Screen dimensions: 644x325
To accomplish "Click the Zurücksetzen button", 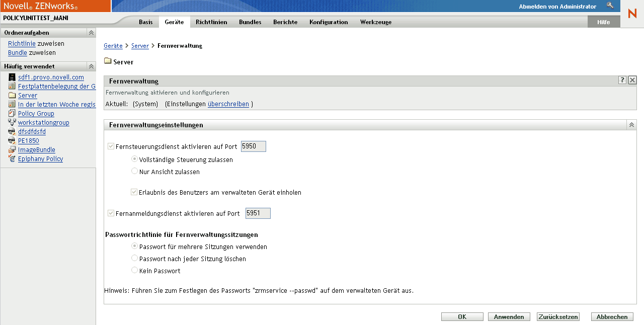I will (558, 317).
